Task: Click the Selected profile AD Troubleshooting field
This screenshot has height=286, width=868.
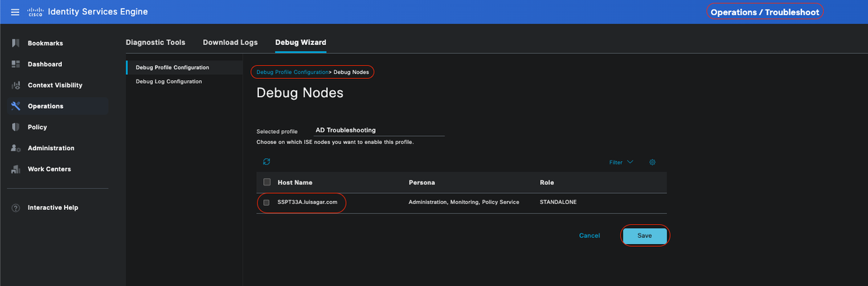Action: pyautogui.click(x=379, y=130)
